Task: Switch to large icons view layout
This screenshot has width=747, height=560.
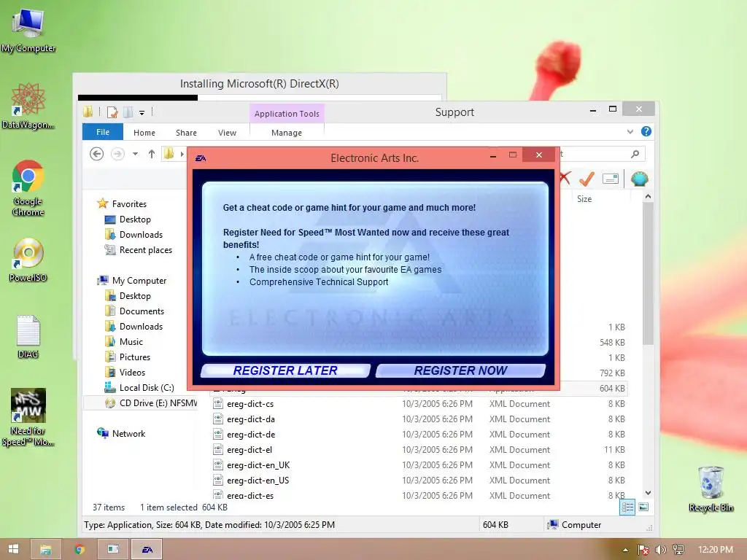Action: (x=643, y=507)
